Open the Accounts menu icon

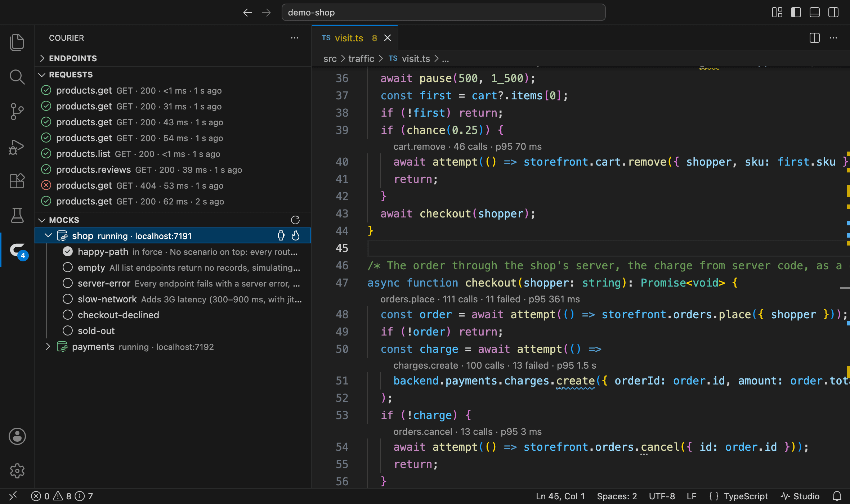pyautogui.click(x=17, y=436)
